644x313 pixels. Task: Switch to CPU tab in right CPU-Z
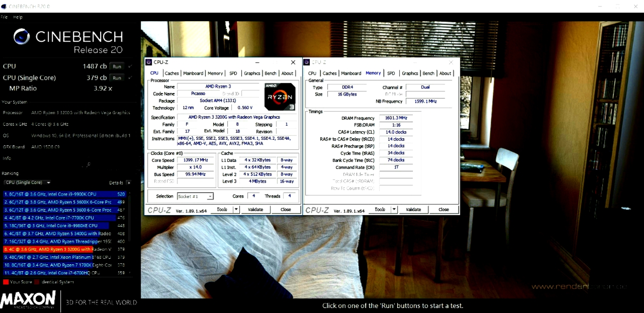(312, 73)
